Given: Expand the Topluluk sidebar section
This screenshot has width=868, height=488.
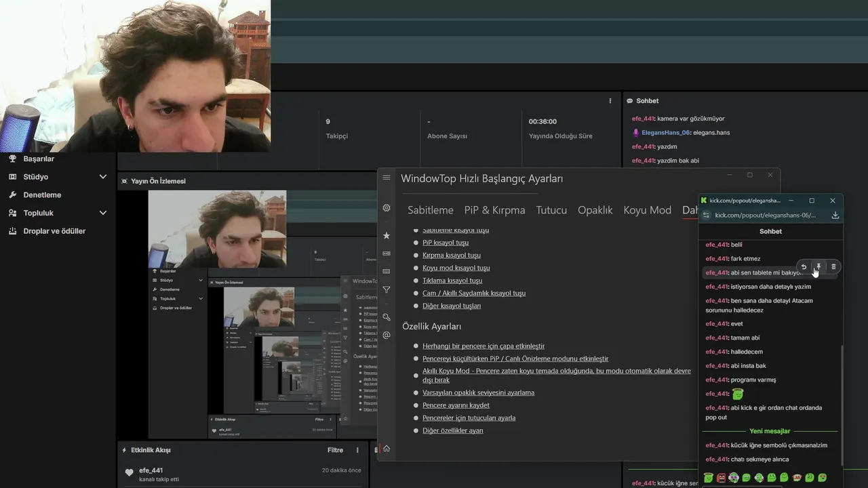Looking at the screenshot, I should pyautogui.click(x=103, y=213).
